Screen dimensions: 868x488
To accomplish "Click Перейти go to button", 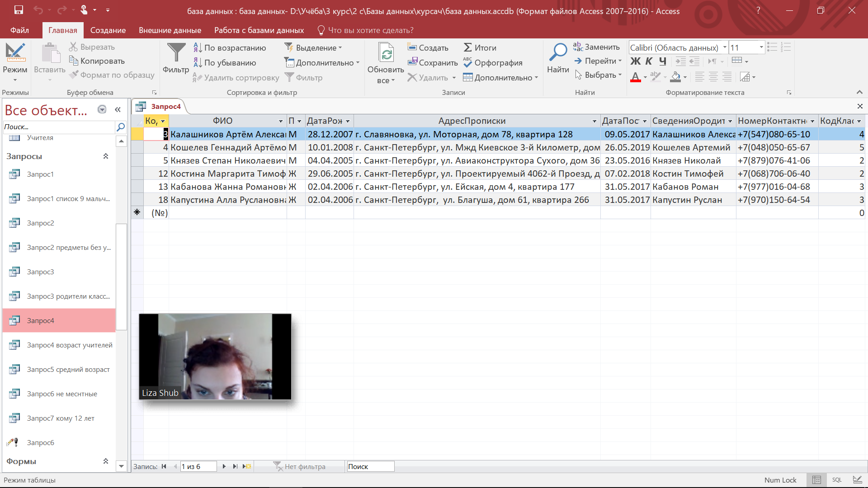I will point(598,61).
